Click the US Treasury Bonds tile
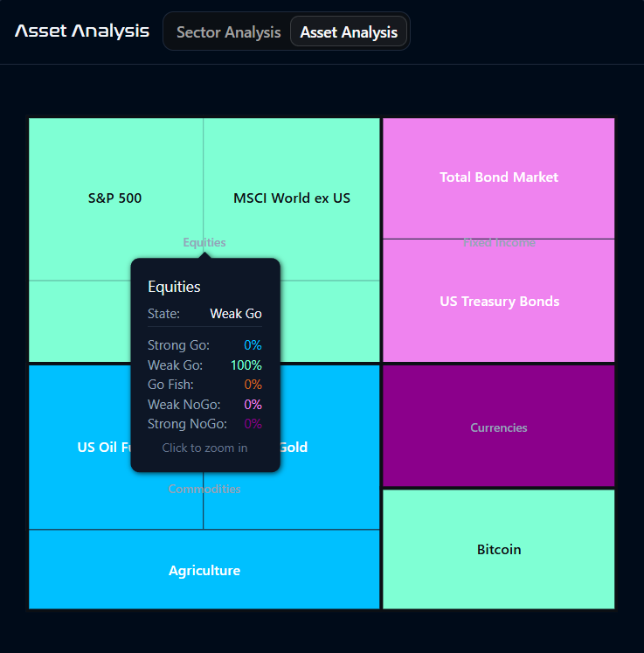 (499, 301)
